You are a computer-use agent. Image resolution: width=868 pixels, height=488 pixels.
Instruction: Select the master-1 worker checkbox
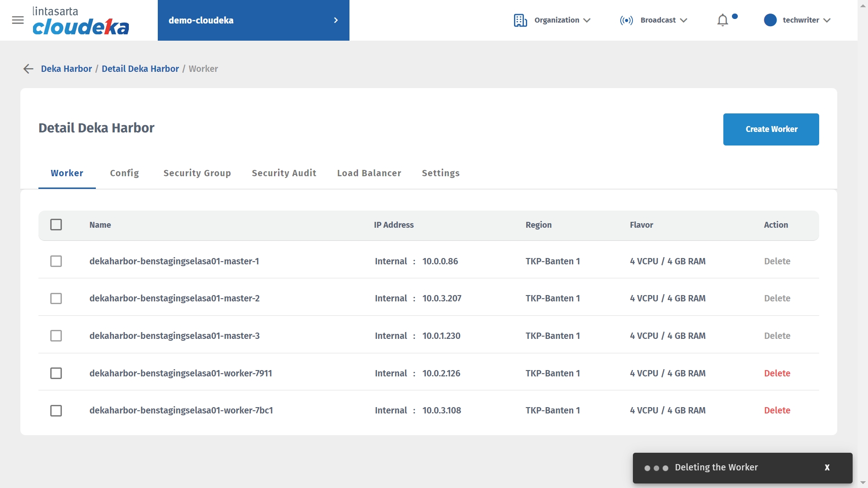[x=56, y=261]
